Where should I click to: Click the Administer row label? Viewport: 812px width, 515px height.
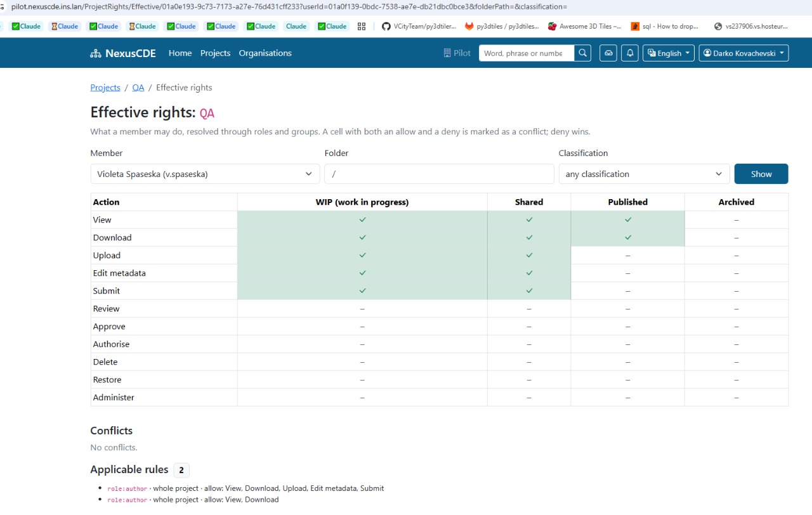click(114, 398)
